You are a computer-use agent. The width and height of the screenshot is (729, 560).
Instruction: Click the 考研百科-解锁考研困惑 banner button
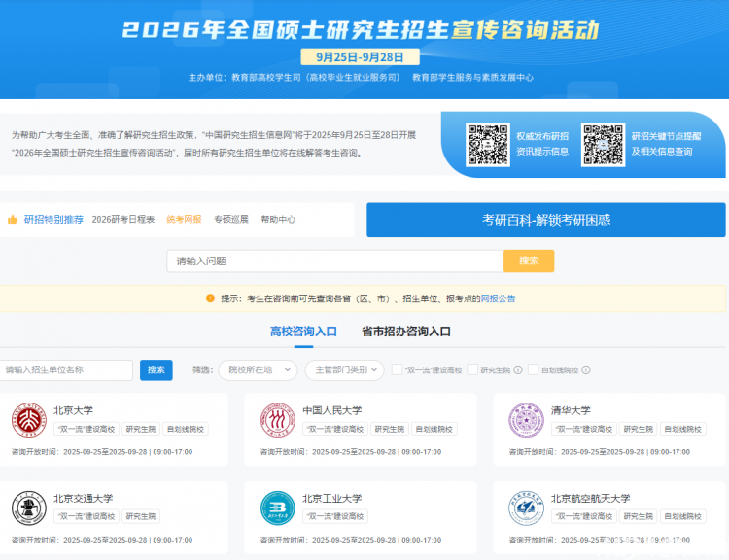coord(545,220)
